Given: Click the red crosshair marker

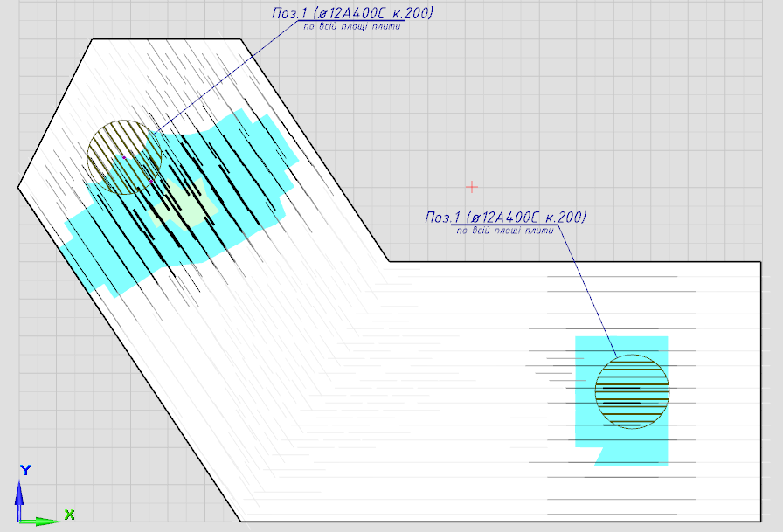Looking at the screenshot, I should (472, 186).
